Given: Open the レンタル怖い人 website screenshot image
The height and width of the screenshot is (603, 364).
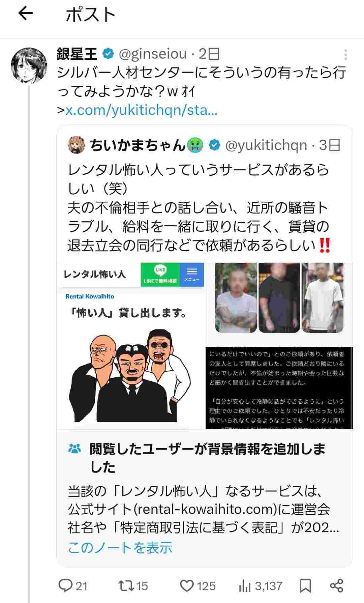Looking at the screenshot, I should (131, 346).
